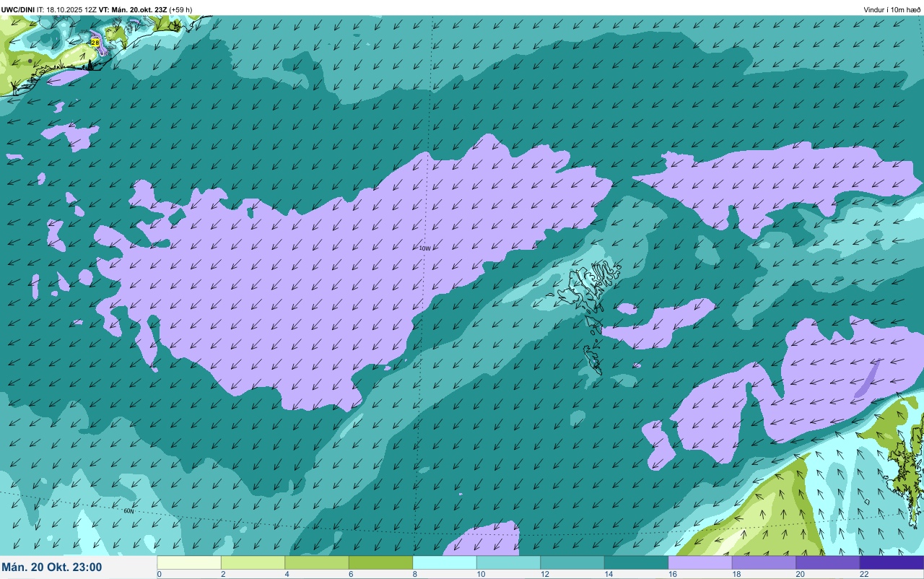
Task: Click the 'Vindur í 10m hæð' title
Action: pos(892,10)
